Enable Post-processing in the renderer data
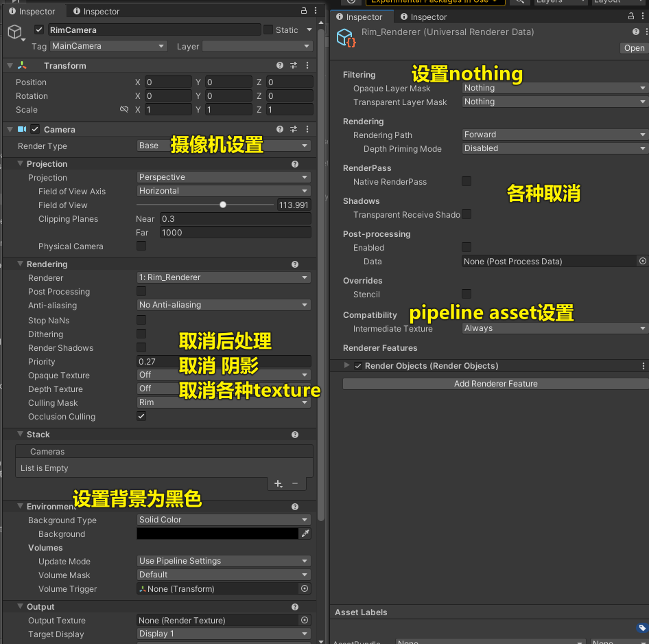 (467, 247)
